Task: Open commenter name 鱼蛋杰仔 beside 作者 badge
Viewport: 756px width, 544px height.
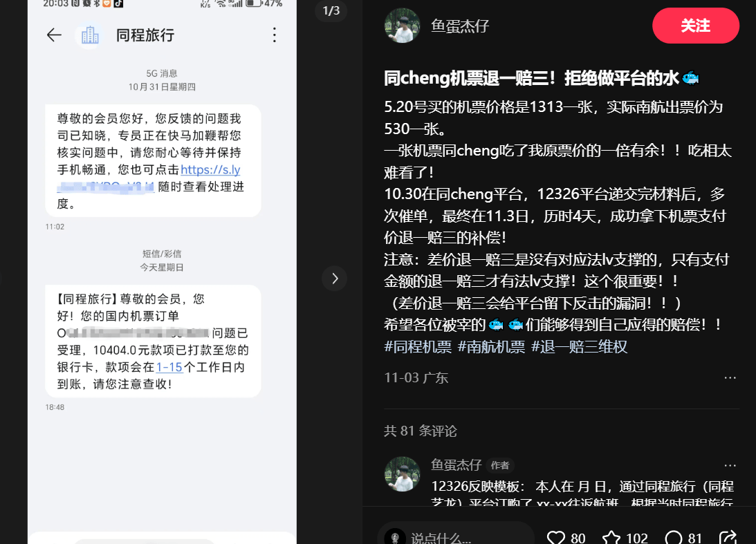Action: click(456, 465)
